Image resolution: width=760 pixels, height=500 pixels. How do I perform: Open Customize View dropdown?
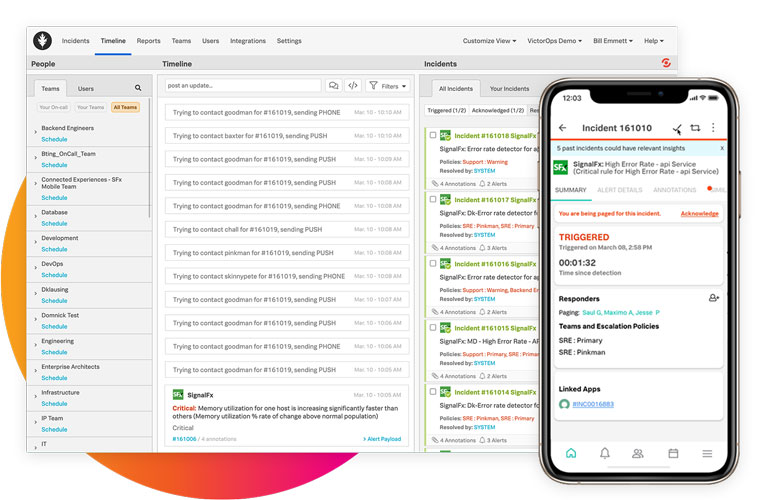coord(489,41)
